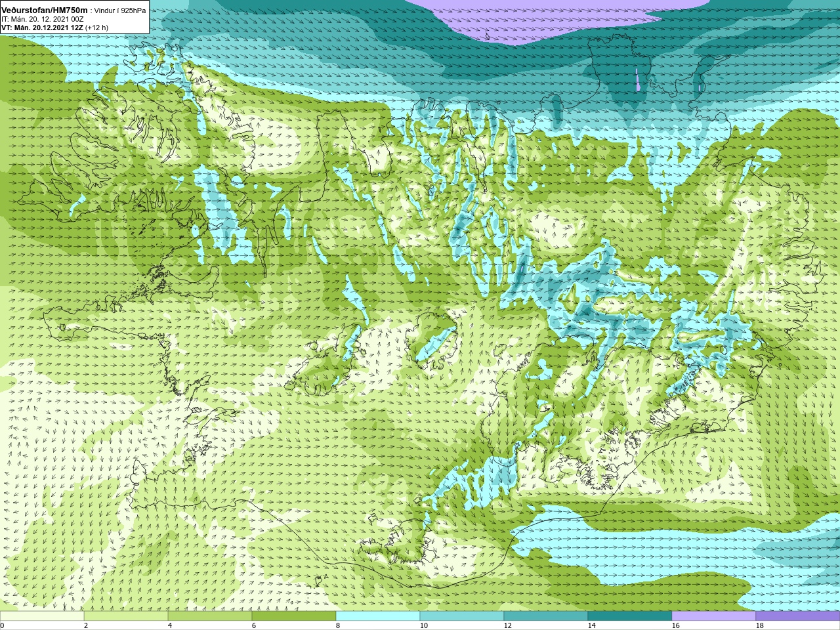This screenshot has height=630, width=840.
Task: Click the legend scale label "4"
Action: click(170, 625)
